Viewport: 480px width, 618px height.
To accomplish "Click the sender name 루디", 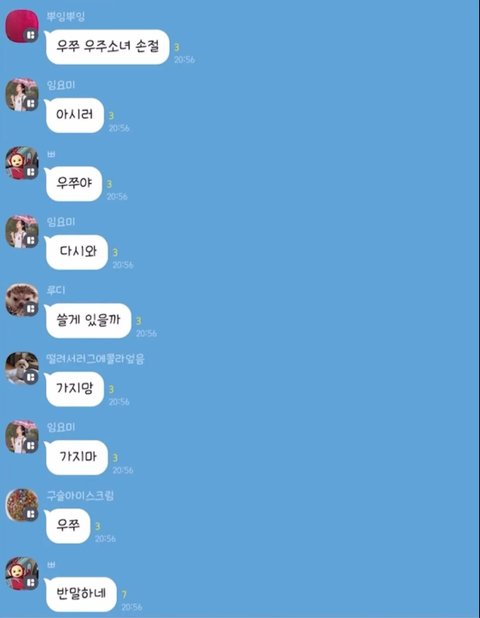I will coord(56,290).
